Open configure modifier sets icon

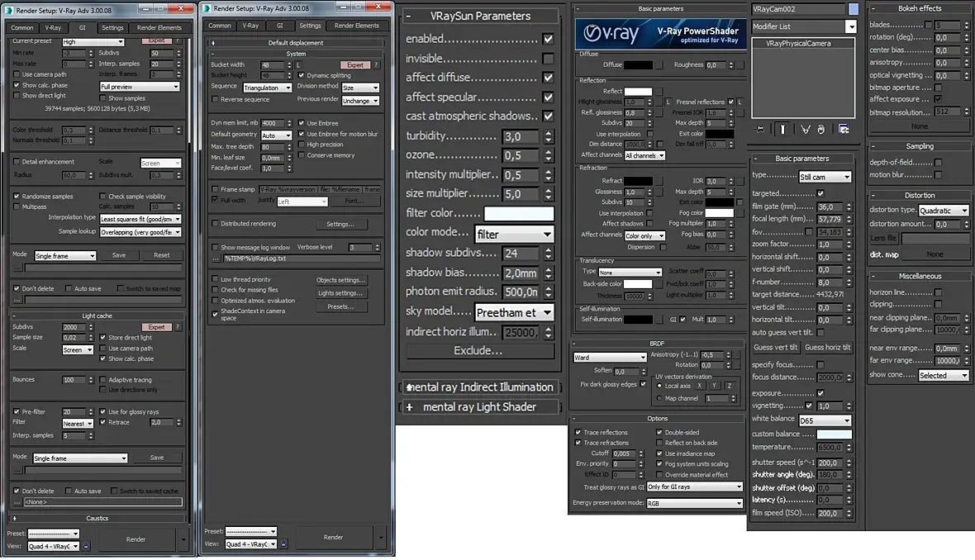[x=844, y=130]
